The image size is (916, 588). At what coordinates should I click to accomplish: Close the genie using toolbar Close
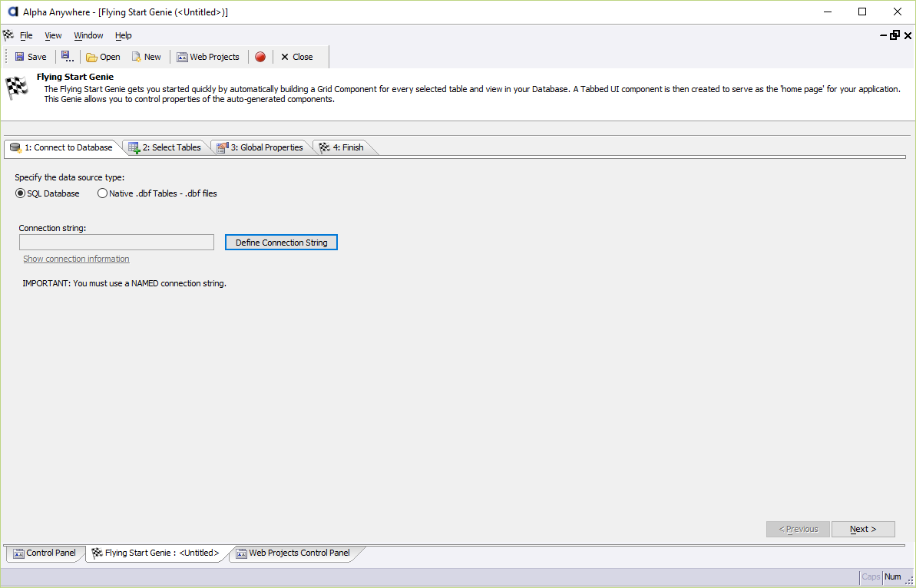tap(297, 57)
